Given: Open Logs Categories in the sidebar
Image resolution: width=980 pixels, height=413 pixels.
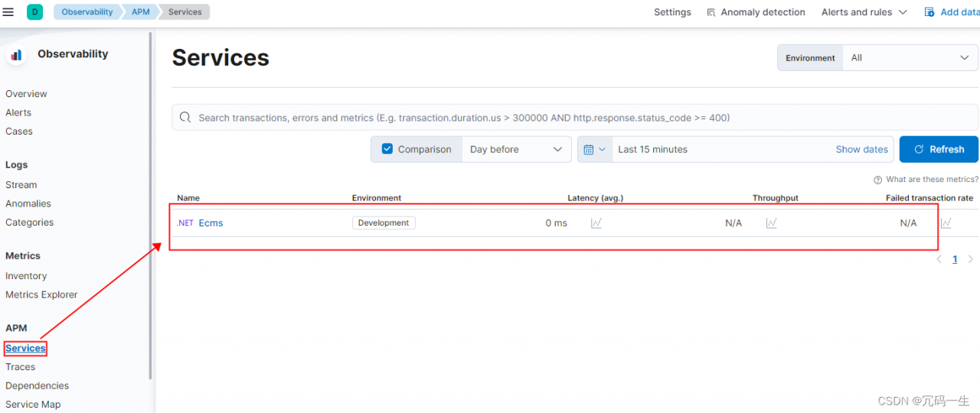Looking at the screenshot, I should [x=29, y=223].
